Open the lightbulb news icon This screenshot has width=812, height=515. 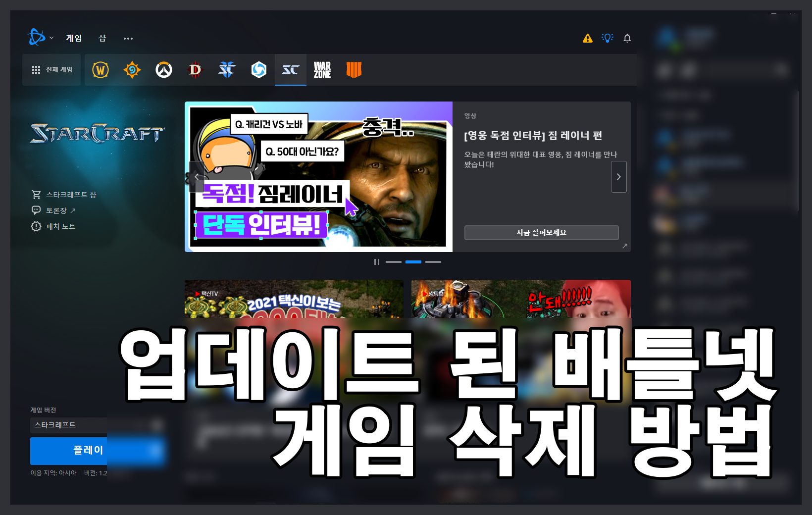[608, 38]
